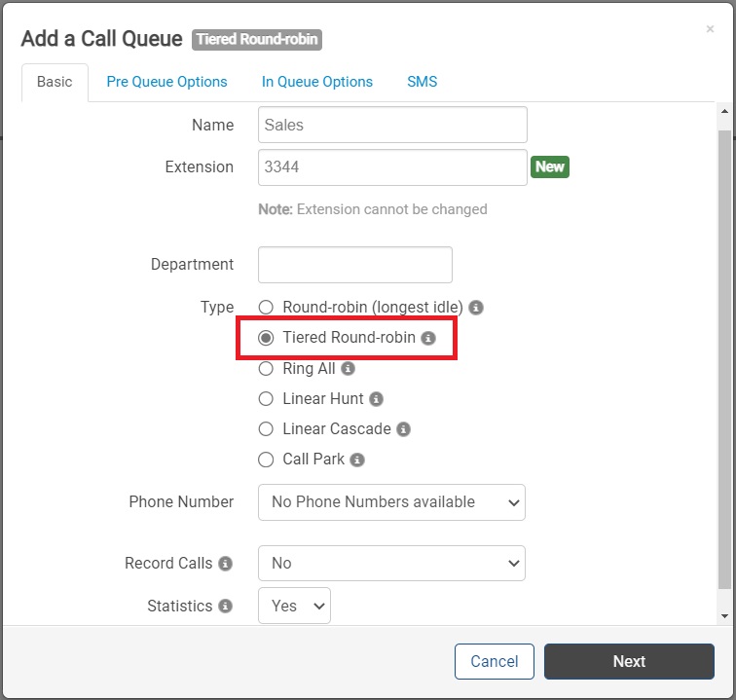Select Round-robin (longest idle) radio button

(266, 308)
